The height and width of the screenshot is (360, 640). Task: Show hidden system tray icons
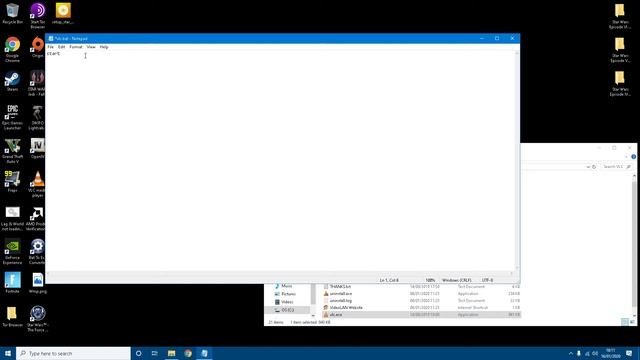(x=571, y=353)
